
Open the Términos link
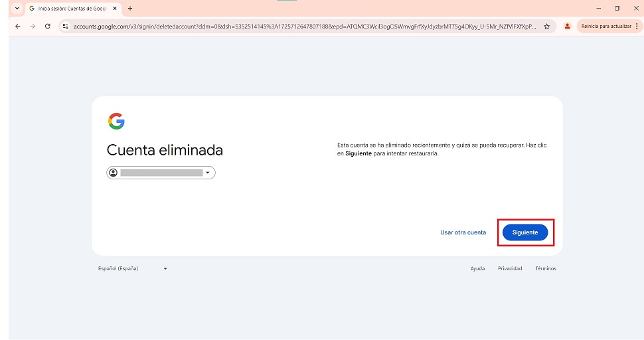coord(546,268)
